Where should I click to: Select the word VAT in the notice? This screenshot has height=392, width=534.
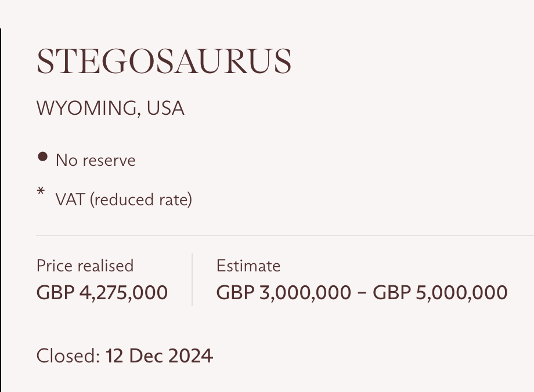click(70, 199)
